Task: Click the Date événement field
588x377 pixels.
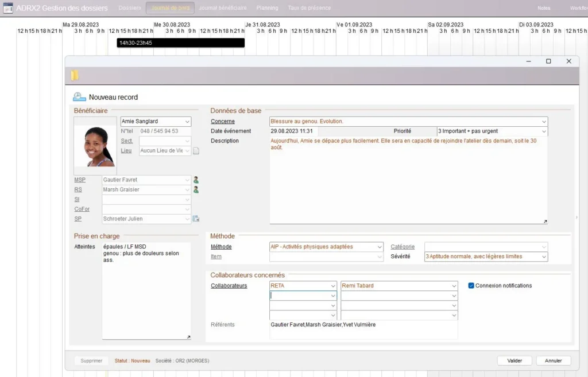Action: click(x=293, y=131)
